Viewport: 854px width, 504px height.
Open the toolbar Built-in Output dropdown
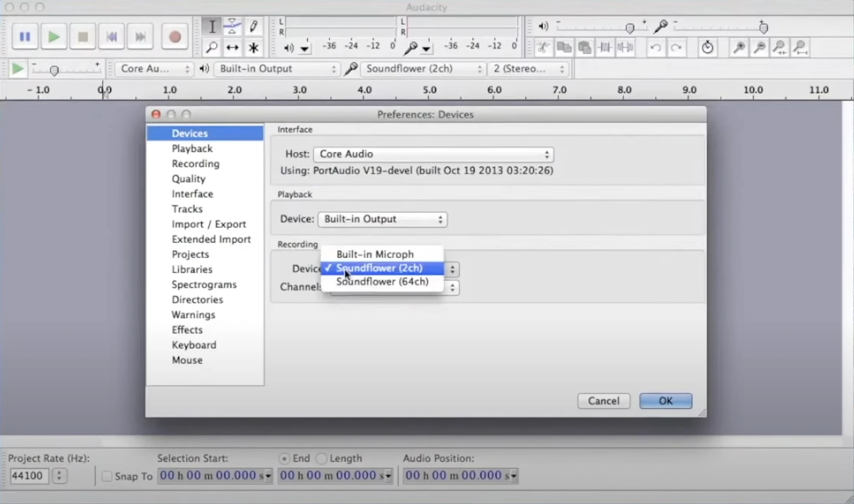[x=277, y=69]
